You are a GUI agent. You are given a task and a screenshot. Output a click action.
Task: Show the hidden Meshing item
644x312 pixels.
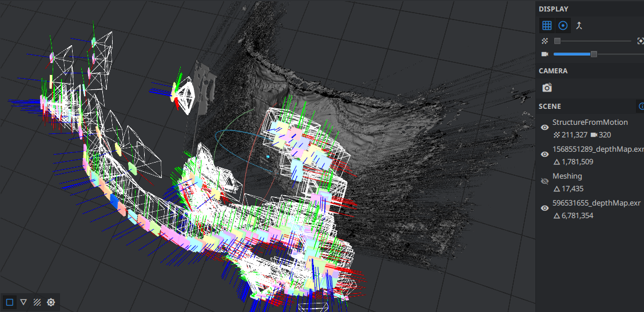544,181
